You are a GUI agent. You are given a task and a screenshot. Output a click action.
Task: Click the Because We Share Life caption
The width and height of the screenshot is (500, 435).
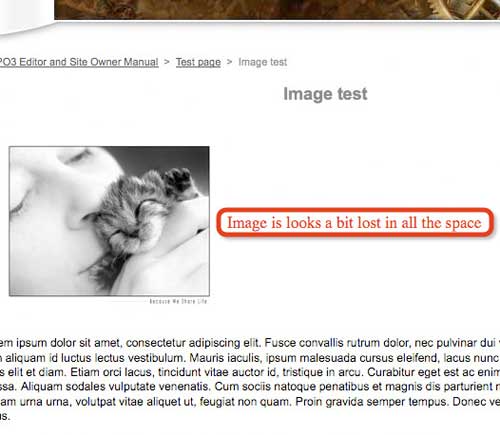178,301
